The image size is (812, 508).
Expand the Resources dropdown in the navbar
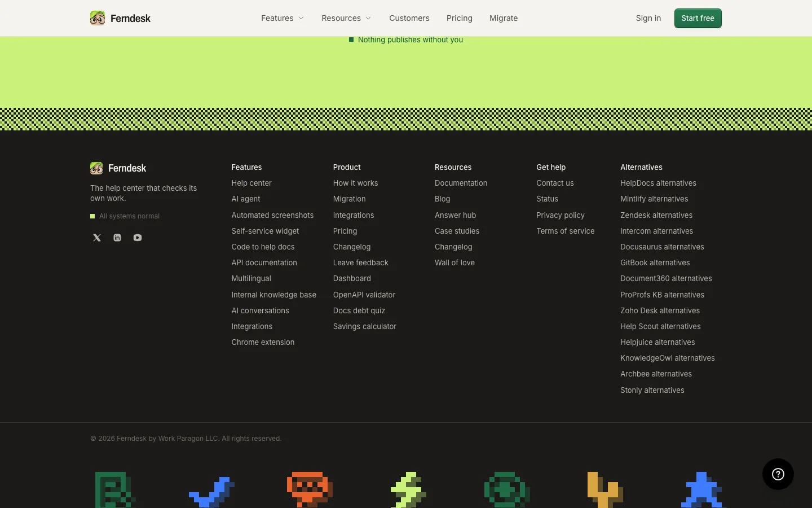pyautogui.click(x=346, y=18)
